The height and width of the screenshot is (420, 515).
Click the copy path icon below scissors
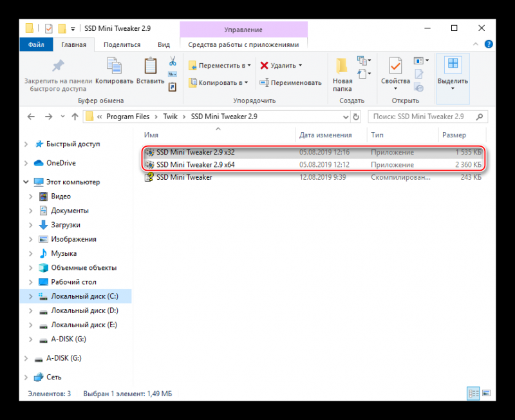(x=173, y=74)
